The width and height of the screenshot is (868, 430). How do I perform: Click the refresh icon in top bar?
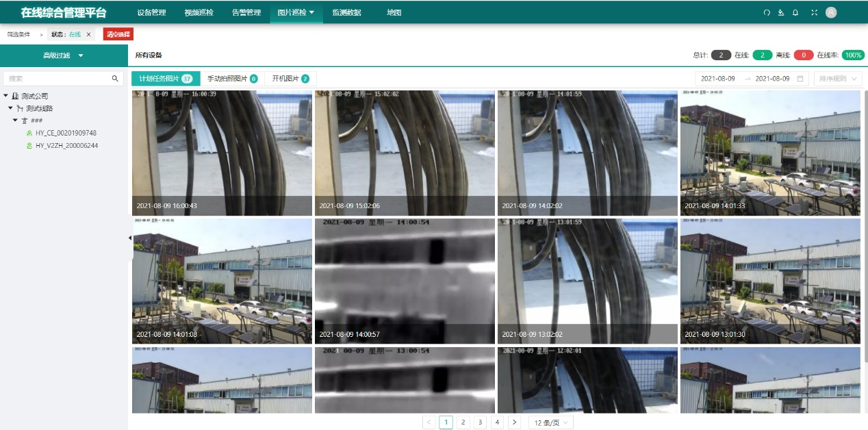767,12
